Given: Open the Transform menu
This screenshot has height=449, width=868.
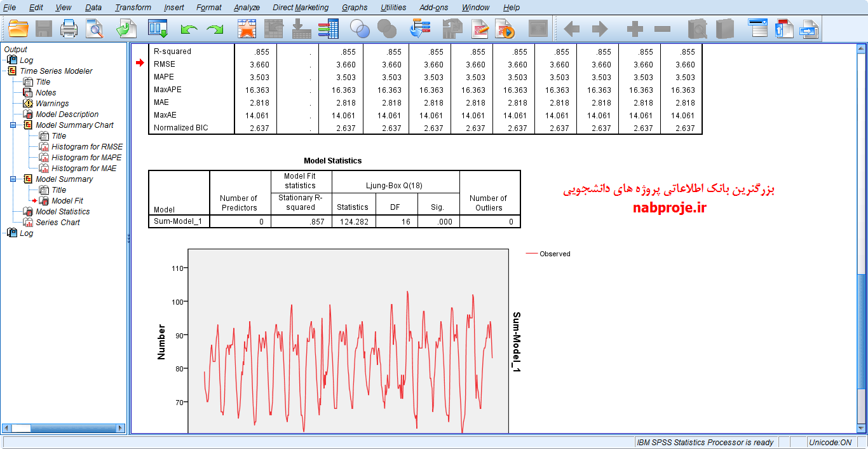Looking at the screenshot, I should [x=133, y=8].
